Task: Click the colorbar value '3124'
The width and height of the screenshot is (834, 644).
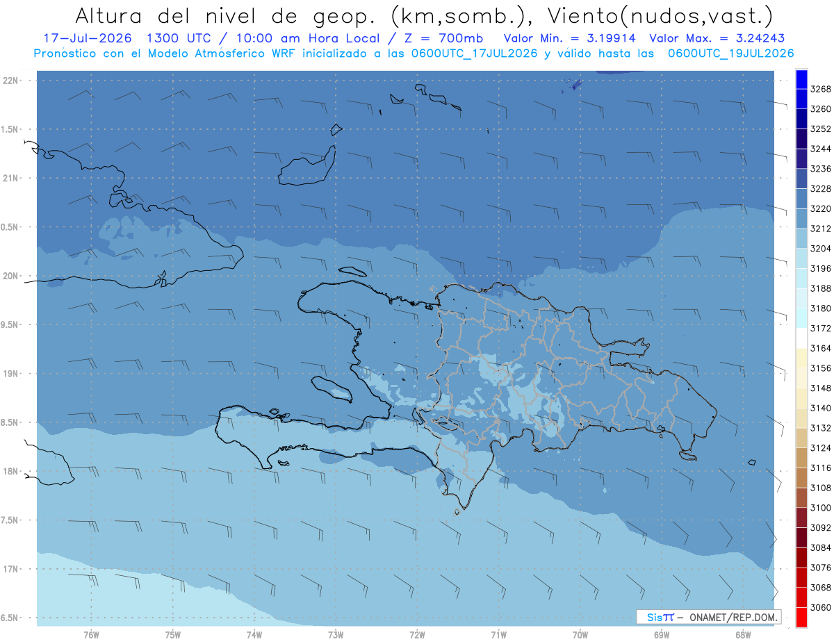Action: (x=821, y=448)
